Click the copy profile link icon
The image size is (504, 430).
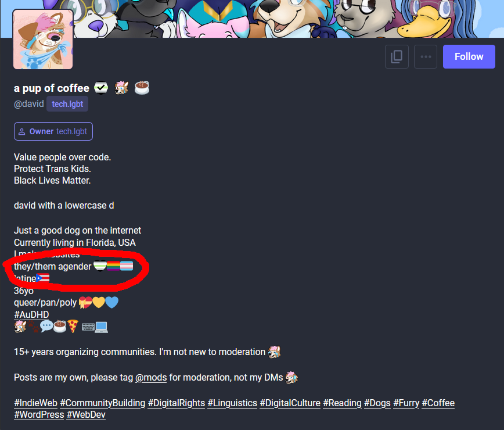click(397, 56)
